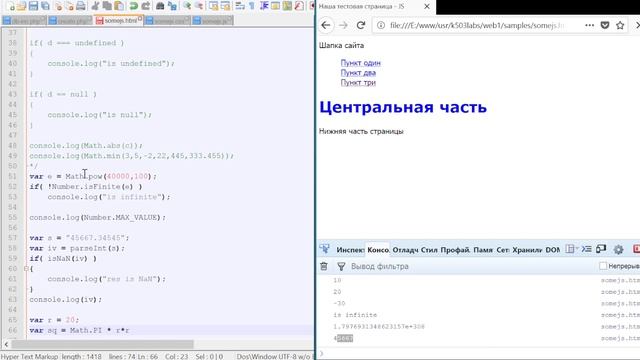Close the current document via toolbar
Screen dimensions: 640x360
click(x=59, y=6)
